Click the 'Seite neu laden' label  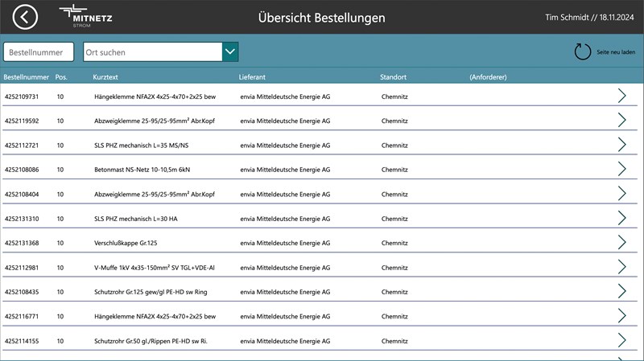coord(616,52)
